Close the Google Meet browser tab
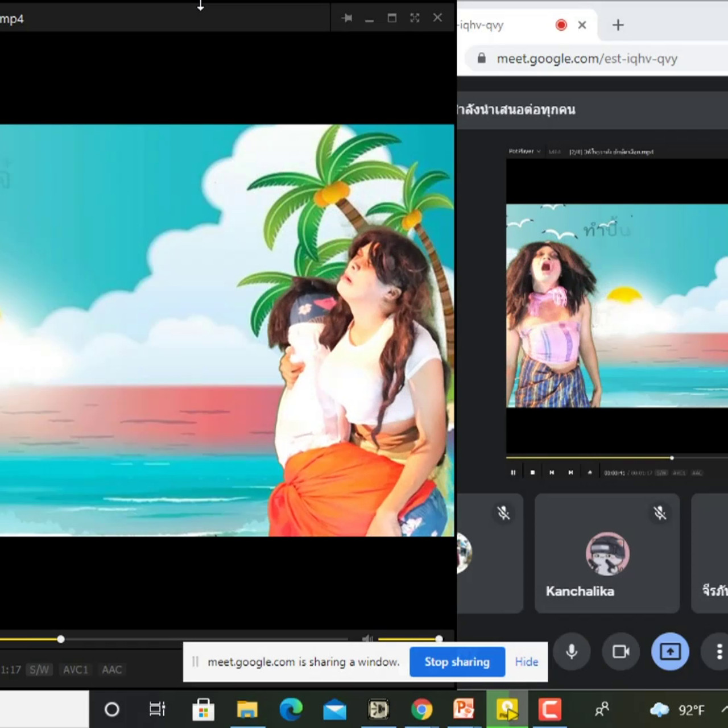The image size is (728, 728). point(582,25)
